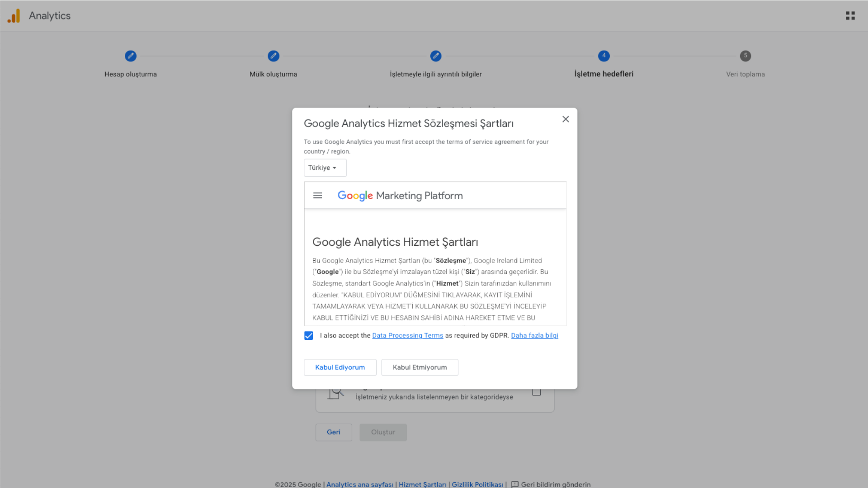Select the İşletme hedefleri step label
The height and width of the screenshot is (488, 868).
pyautogui.click(x=604, y=74)
